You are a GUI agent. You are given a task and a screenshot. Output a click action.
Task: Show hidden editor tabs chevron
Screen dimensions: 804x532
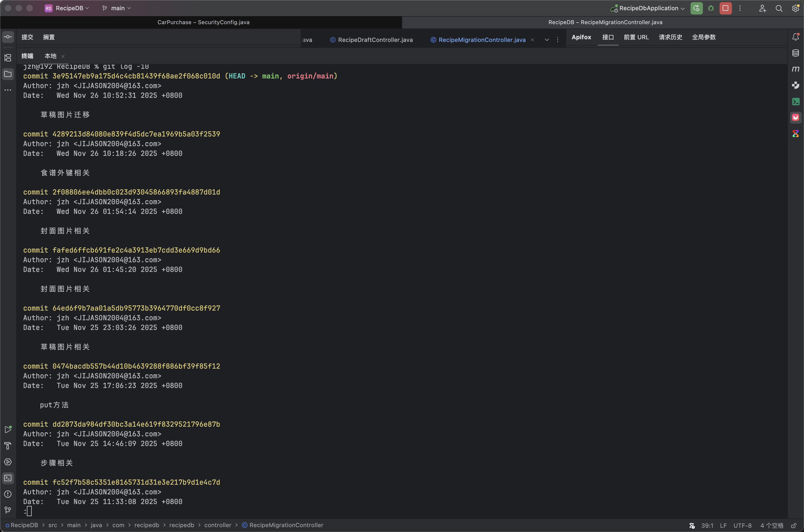coord(547,40)
